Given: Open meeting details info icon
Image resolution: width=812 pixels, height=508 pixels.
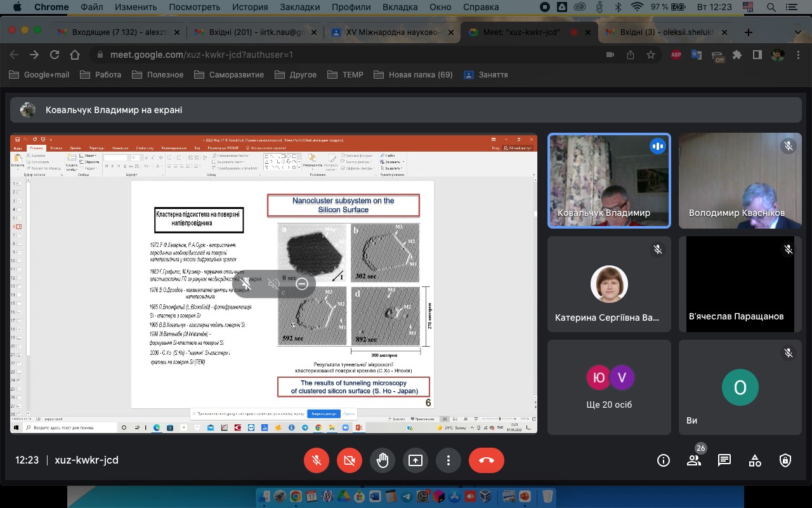Looking at the screenshot, I should [664, 460].
